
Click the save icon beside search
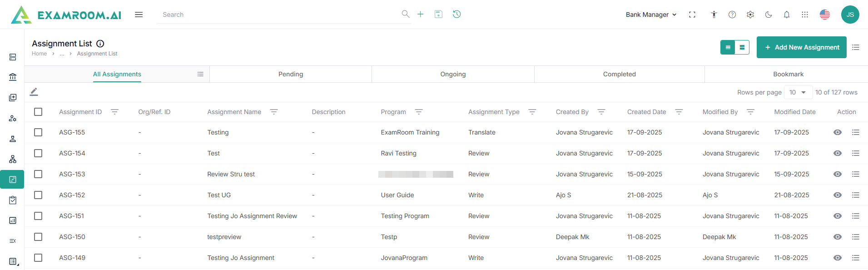[438, 14]
